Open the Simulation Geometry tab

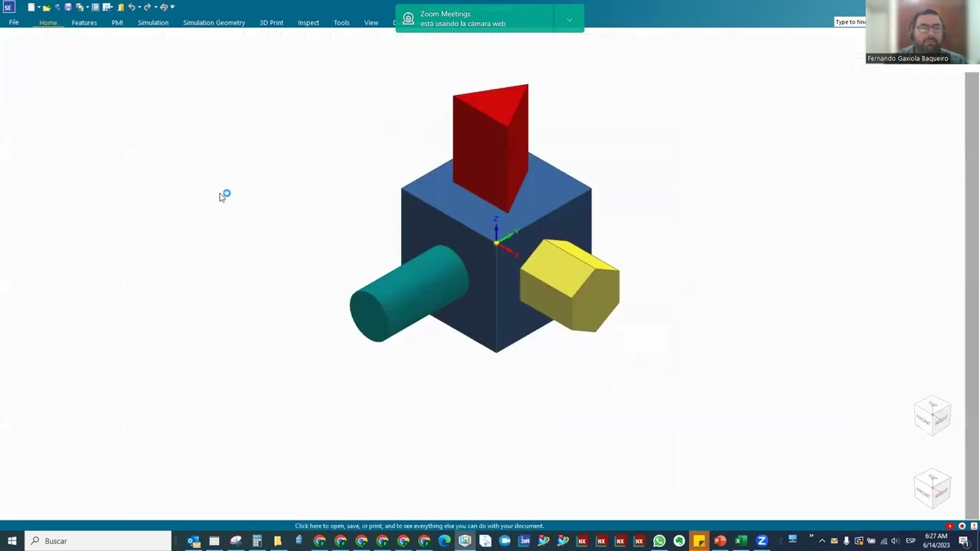point(214,23)
